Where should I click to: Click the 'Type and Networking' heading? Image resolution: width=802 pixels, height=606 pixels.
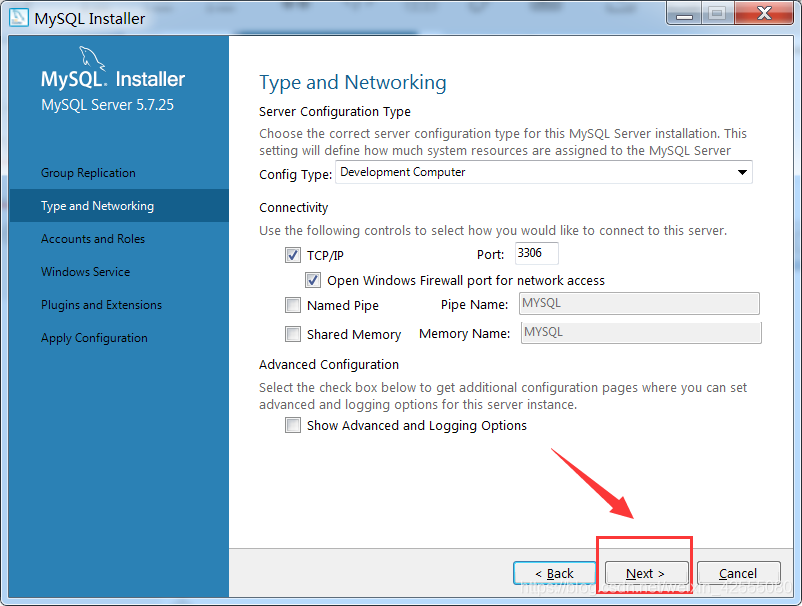pos(353,83)
